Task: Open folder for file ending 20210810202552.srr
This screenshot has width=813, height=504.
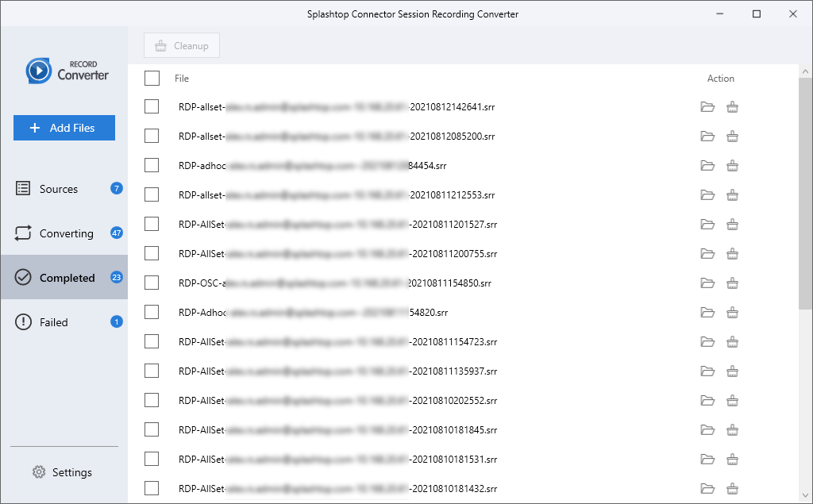Action: tap(707, 400)
